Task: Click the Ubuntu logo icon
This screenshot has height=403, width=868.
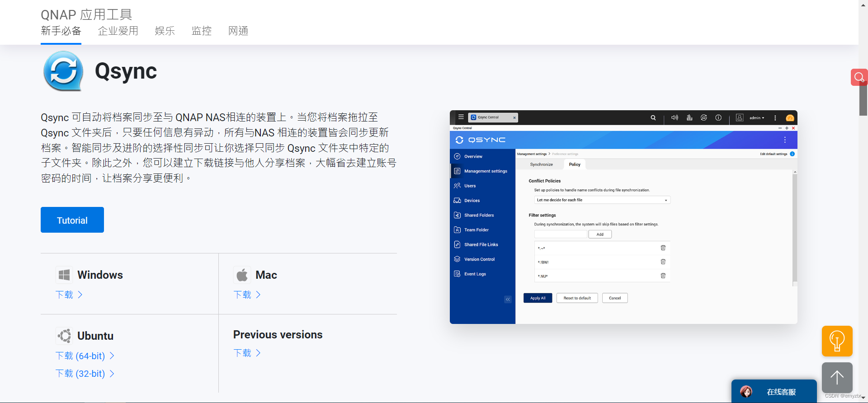Action: pyautogui.click(x=64, y=336)
